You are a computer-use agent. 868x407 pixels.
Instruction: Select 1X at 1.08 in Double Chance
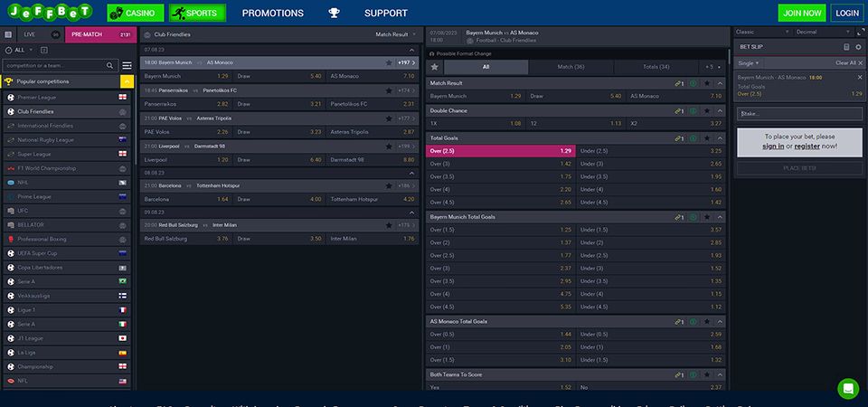pos(475,124)
